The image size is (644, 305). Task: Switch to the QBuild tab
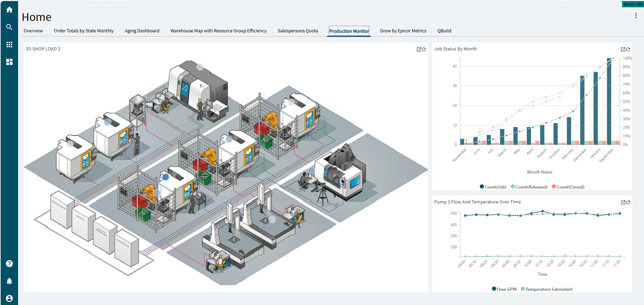tap(444, 31)
